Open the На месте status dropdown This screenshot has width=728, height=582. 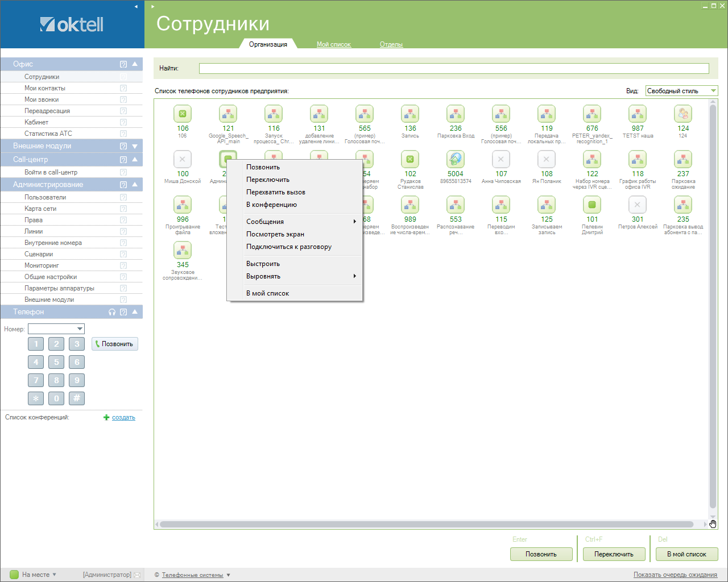[x=55, y=575]
